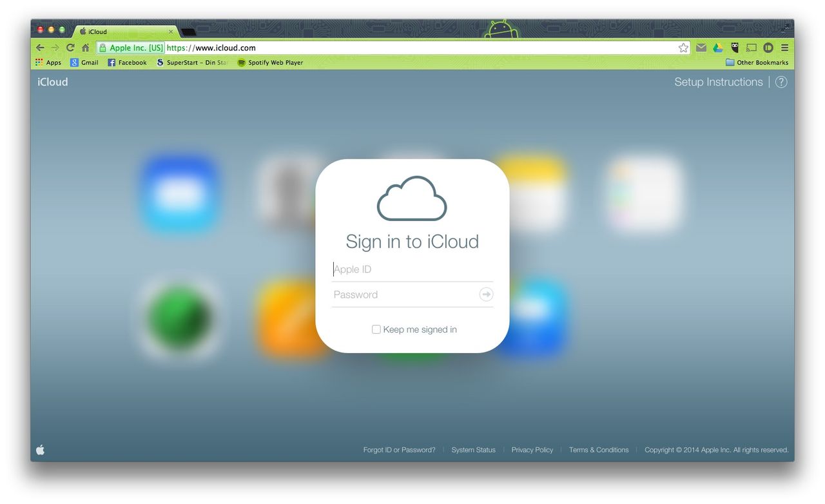Screen dimensions: 825x504
Task: Open Terms & Conditions
Action: [x=599, y=450]
